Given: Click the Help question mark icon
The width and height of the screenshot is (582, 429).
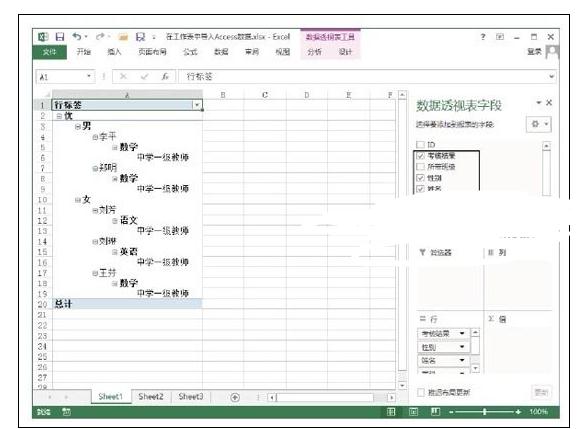Looking at the screenshot, I should (483, 37).
